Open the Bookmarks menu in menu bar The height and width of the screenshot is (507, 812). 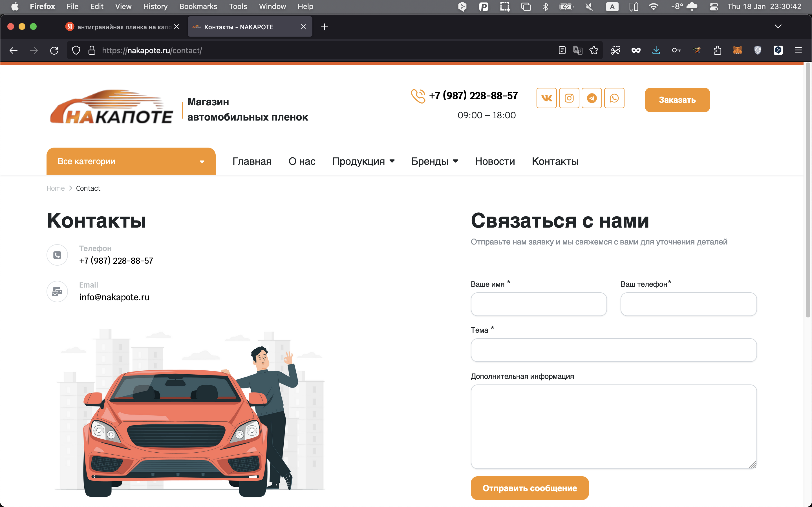pos(198,6)
